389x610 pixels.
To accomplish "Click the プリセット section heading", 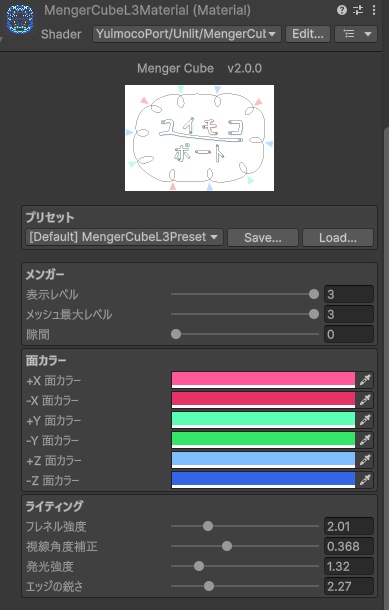I will 49,217.
